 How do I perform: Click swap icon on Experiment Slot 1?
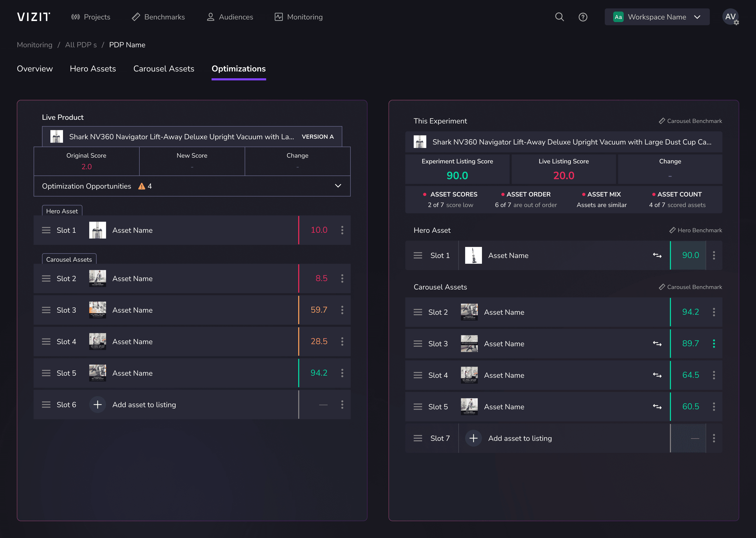point(657,255)
